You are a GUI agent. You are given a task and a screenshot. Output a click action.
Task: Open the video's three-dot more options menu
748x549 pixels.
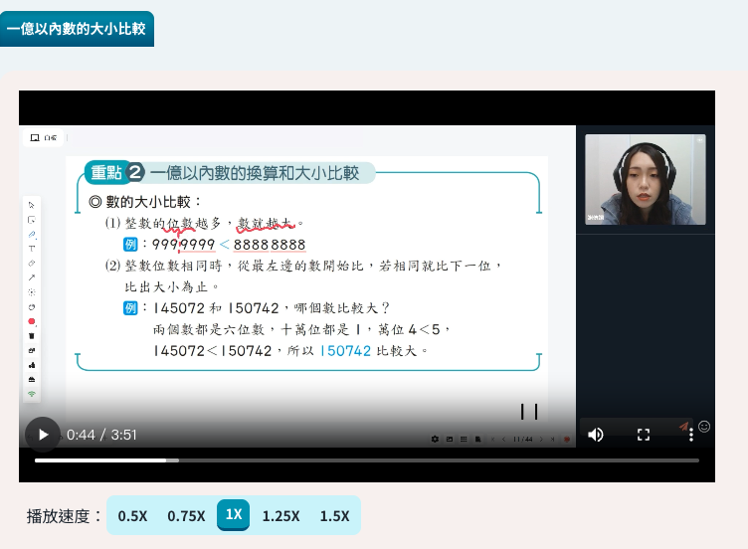tap(690, 434)
